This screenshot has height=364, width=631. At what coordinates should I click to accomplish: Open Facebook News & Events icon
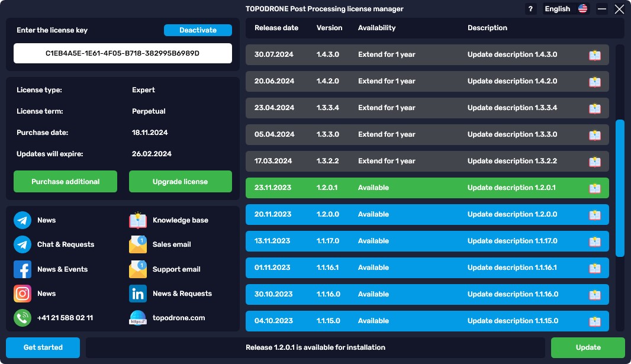click(x=22, y=269)
